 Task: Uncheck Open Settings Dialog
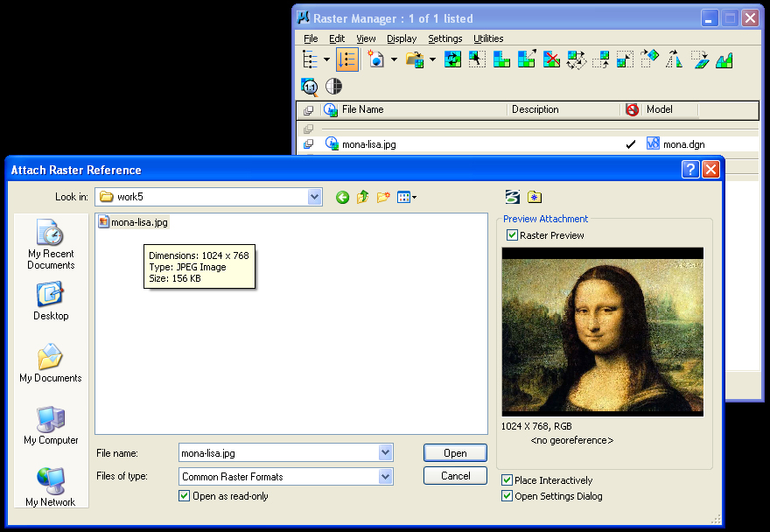point(507,495)
